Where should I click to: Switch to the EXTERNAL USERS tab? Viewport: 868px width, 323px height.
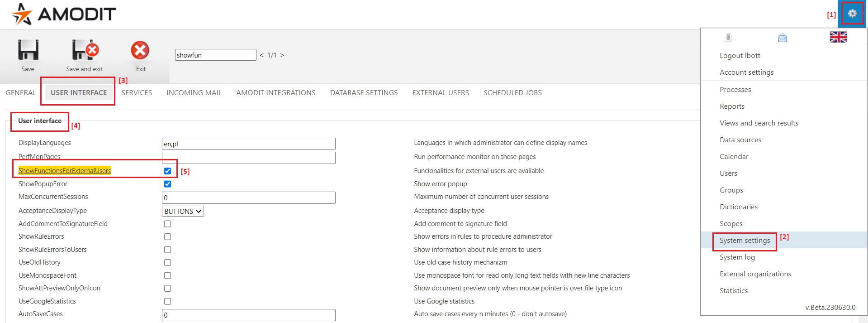coord(441,92)
